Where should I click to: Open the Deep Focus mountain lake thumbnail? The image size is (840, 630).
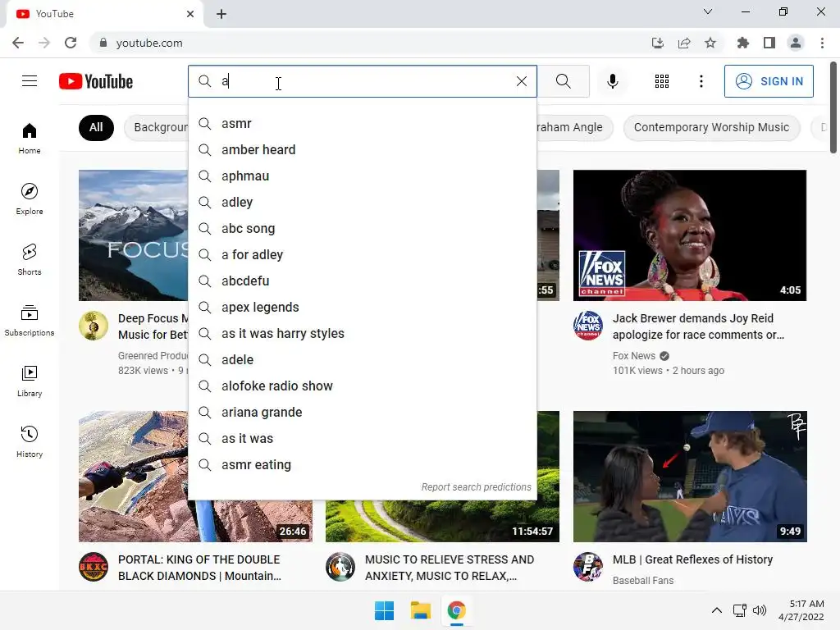134,235
